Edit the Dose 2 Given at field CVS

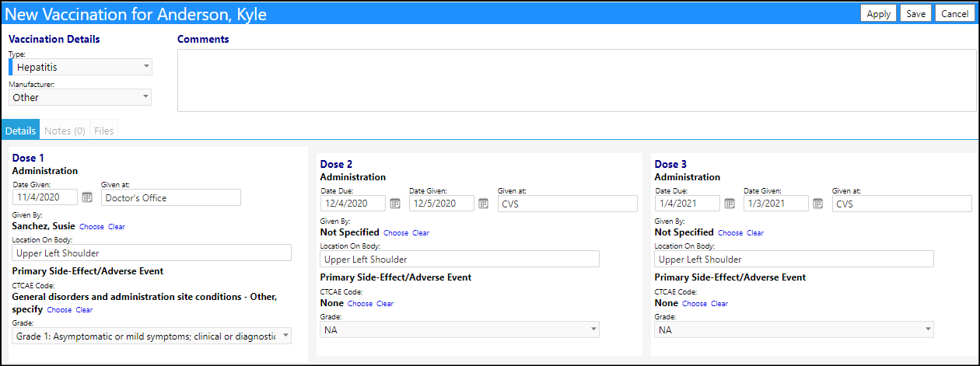point(568,204)
